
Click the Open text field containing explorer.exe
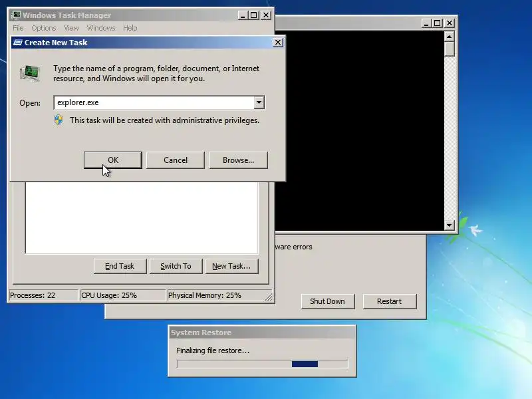pyautogui.click(x=154, y=102)
